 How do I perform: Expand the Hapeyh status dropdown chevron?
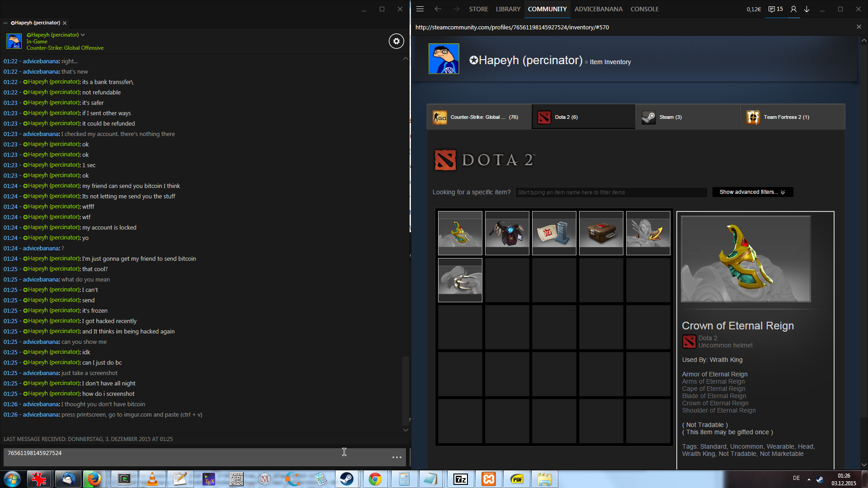coord(83,35)
